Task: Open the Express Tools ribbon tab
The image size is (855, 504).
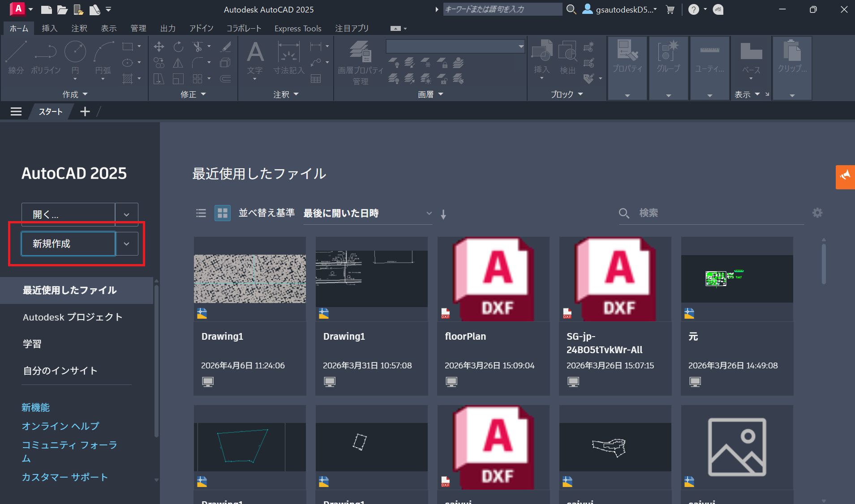Action: point(298,28)
